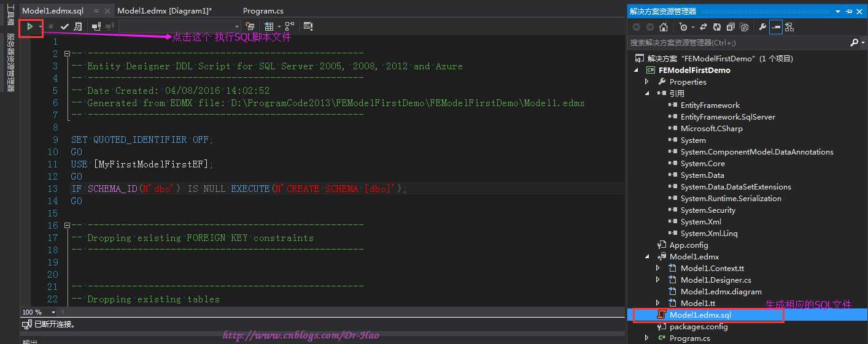
Task: Select packages.config file
Action: (698, 326)
